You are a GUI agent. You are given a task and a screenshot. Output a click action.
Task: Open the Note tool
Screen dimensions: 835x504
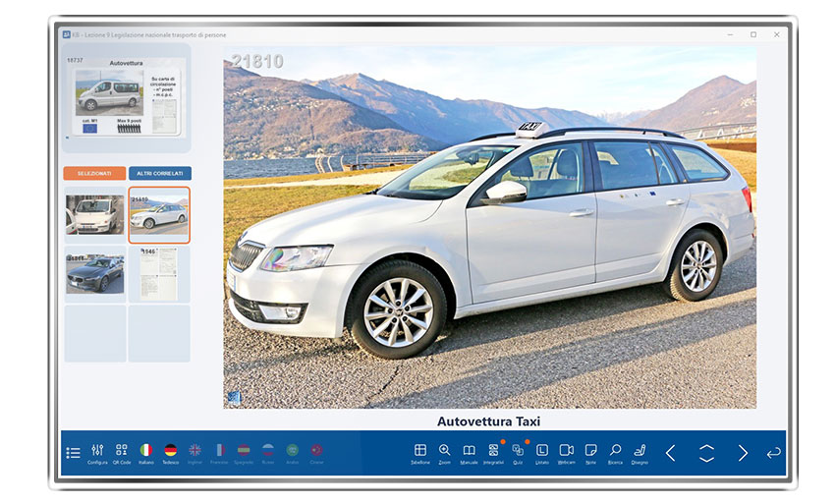[x=590, y=452]
